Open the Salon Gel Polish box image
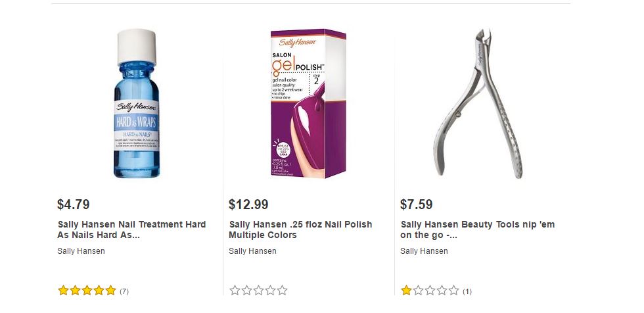Viewport: 644px width, 313px height. click(308, 103)
